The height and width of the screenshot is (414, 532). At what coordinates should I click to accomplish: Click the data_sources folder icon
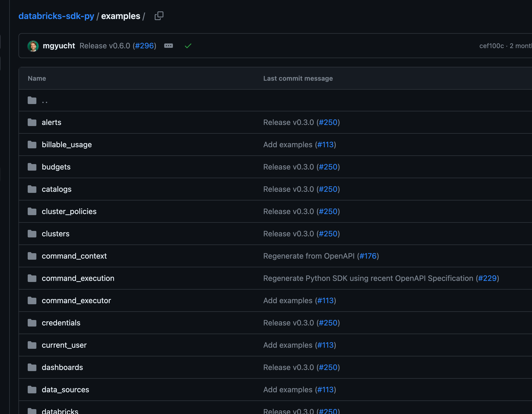(32, 390)
